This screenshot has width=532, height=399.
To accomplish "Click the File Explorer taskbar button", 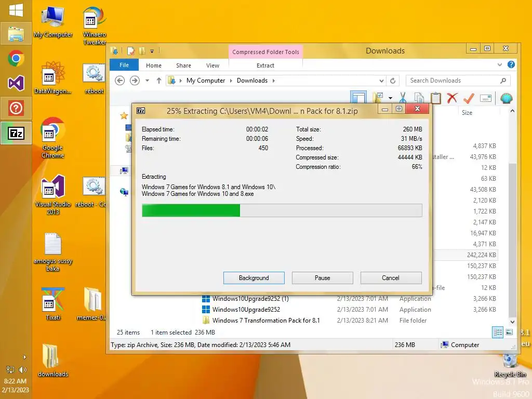I will tap(16, 33).
